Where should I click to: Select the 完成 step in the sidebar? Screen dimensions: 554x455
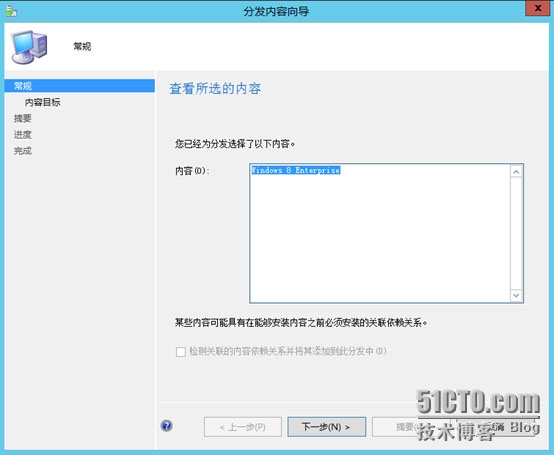pyautogui.click(x=23, y=151)
